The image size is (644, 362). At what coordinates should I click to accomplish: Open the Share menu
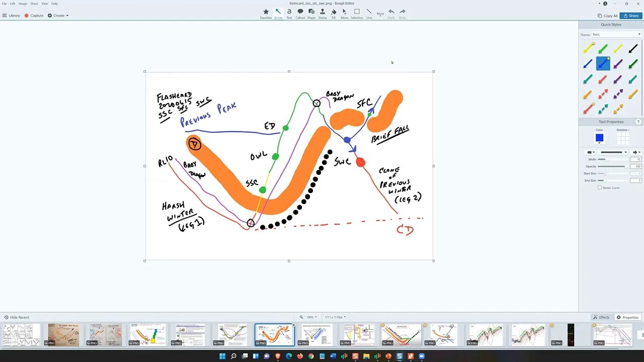tap(34, 4)
